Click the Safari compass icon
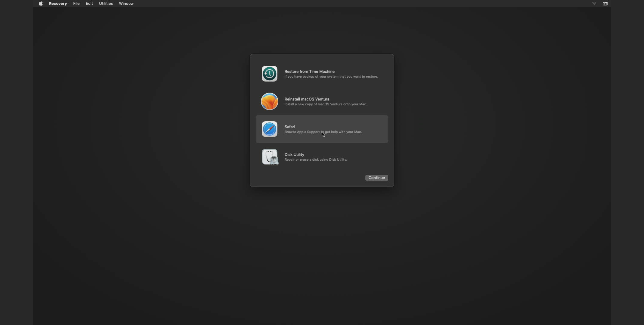 coord(269,129)
